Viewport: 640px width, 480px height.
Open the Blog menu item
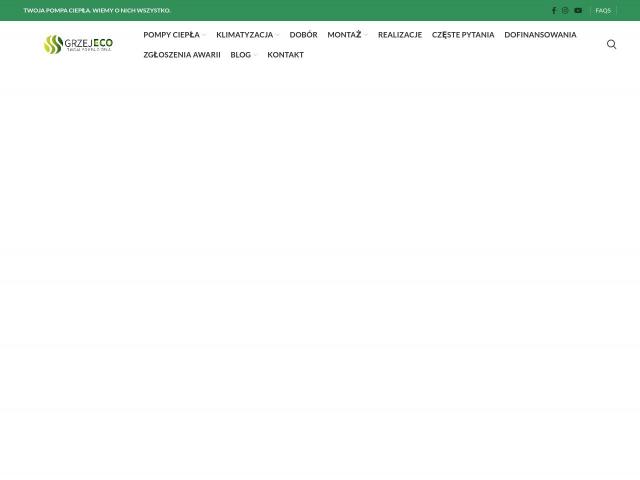tap(240, 55)
